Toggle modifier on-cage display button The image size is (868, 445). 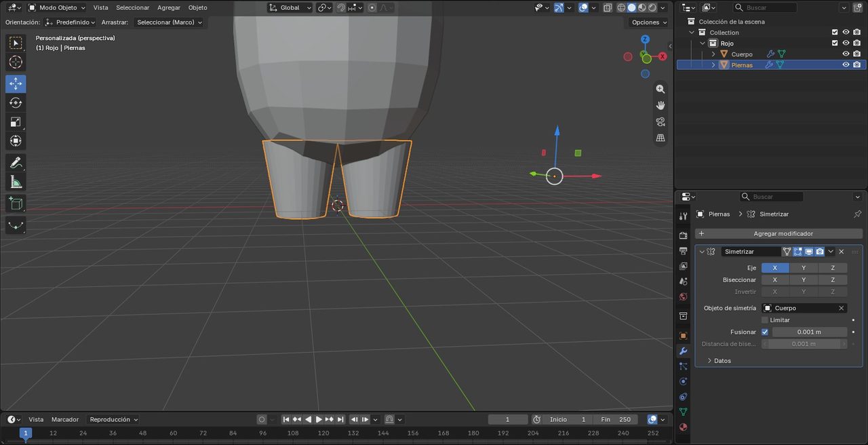point(787,252)
